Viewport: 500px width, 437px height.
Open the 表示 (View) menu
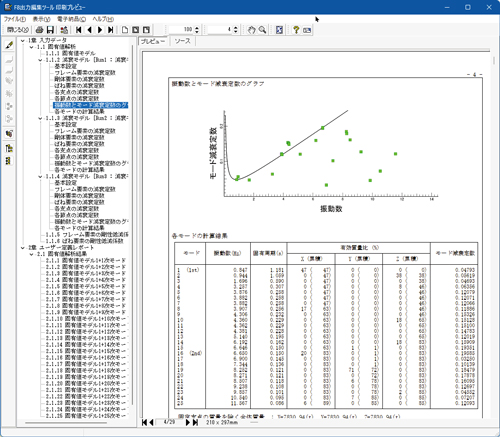pos(41,19)
